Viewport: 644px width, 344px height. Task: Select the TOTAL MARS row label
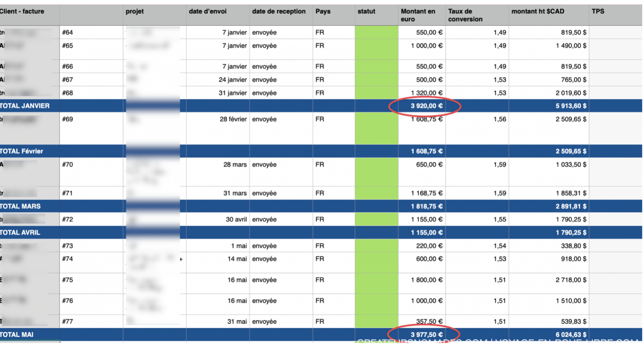[21, 206]
